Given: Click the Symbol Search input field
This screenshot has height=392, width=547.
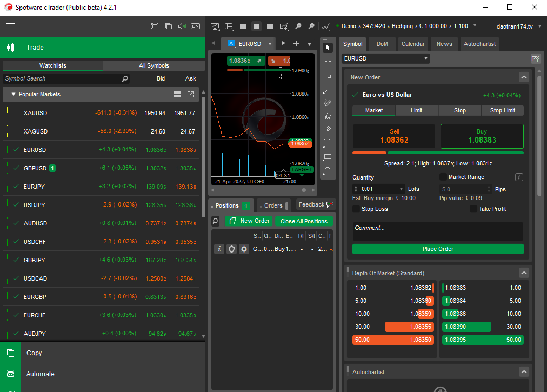Looking at the screenshot, I should (62, 79).
